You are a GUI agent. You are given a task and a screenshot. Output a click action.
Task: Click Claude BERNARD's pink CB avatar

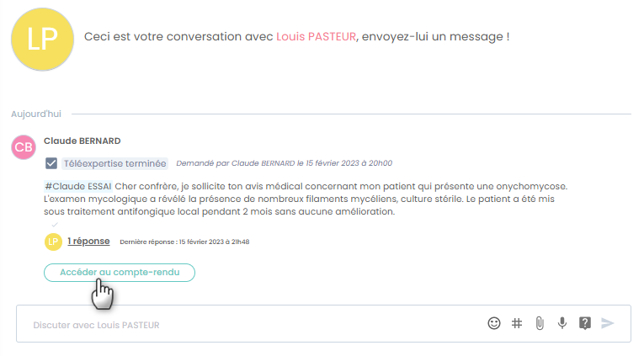coord(24,146)
